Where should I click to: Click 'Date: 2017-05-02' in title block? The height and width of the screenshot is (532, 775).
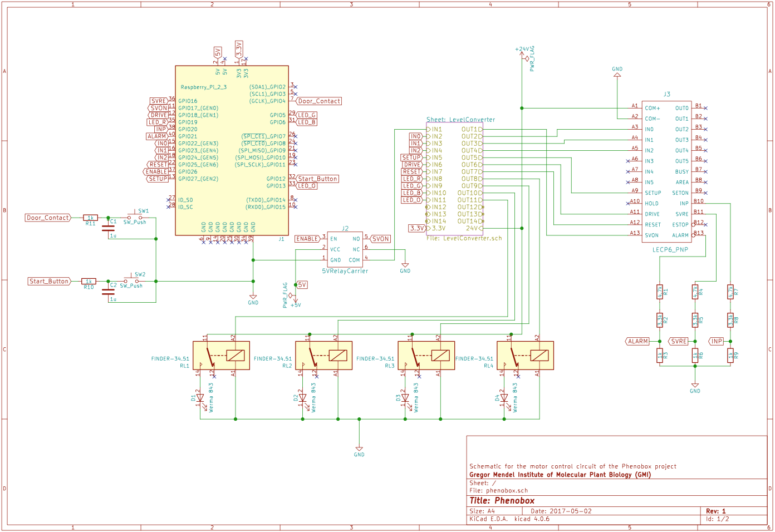[561, 511]
